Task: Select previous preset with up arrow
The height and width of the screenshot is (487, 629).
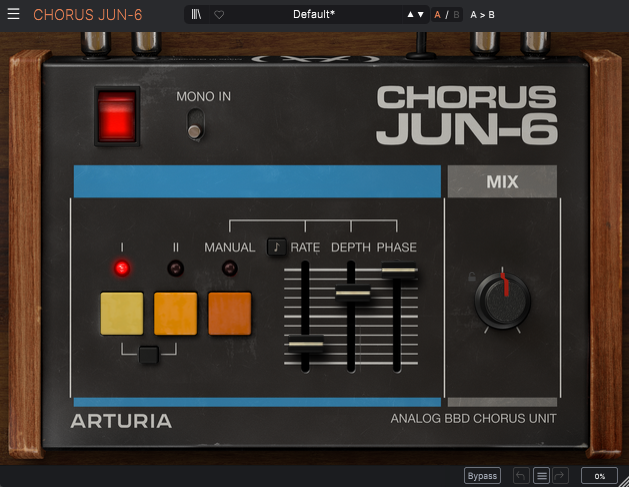Action: [410, 15]
